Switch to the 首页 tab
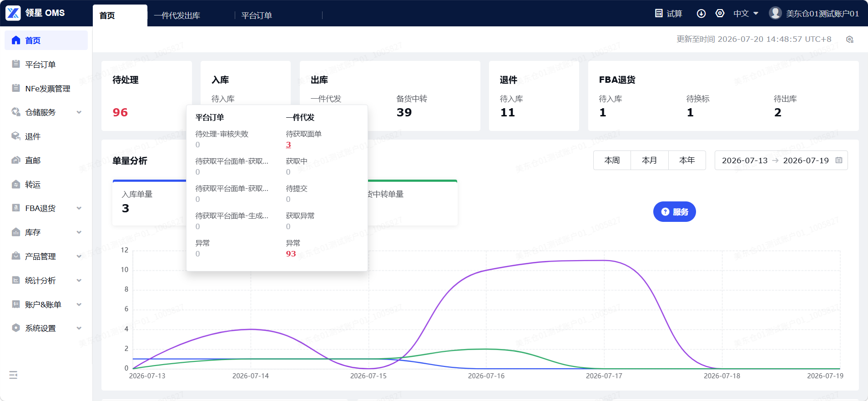Viewport: 868px width, 401px height. [120, 15]
